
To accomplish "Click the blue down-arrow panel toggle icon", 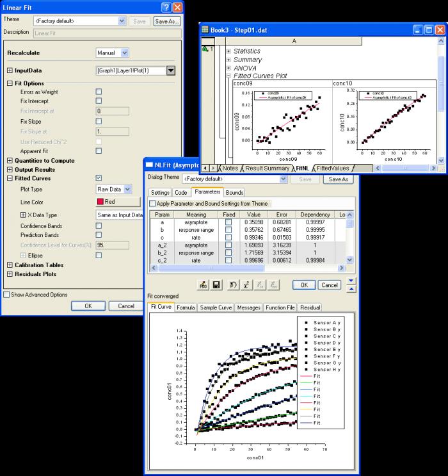I will [351, 280].
